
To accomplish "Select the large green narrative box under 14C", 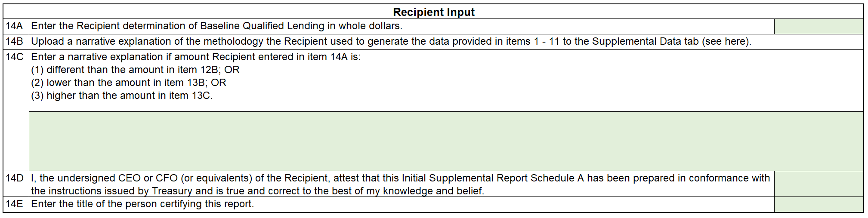I will 446,141.
